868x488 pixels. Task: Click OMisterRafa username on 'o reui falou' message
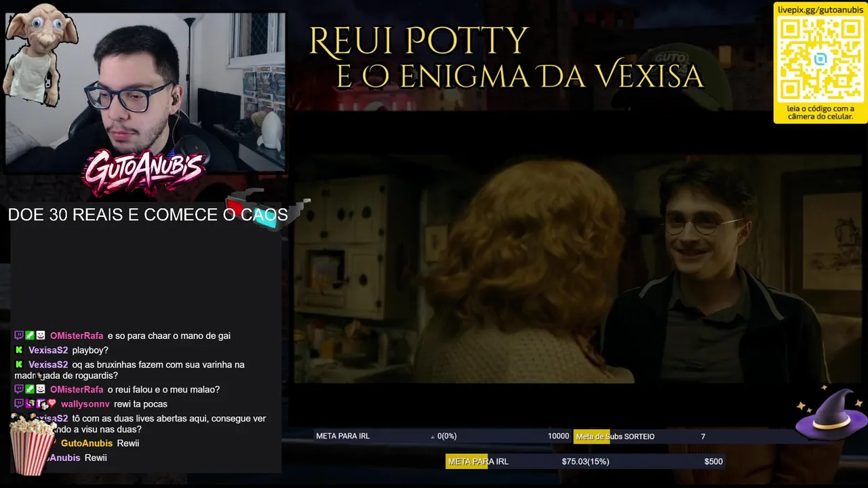[x=77, y=390]
